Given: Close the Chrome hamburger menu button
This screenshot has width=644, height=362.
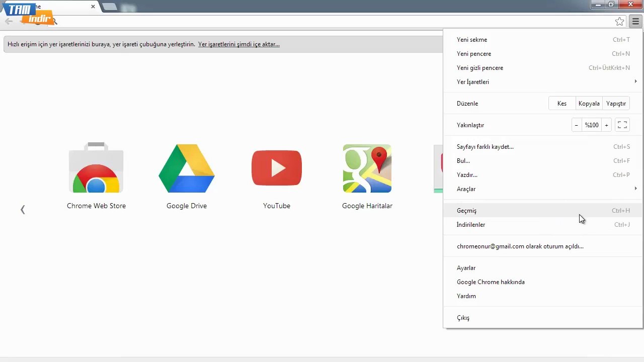Looking at the screenshot, I should coord(635,21).
